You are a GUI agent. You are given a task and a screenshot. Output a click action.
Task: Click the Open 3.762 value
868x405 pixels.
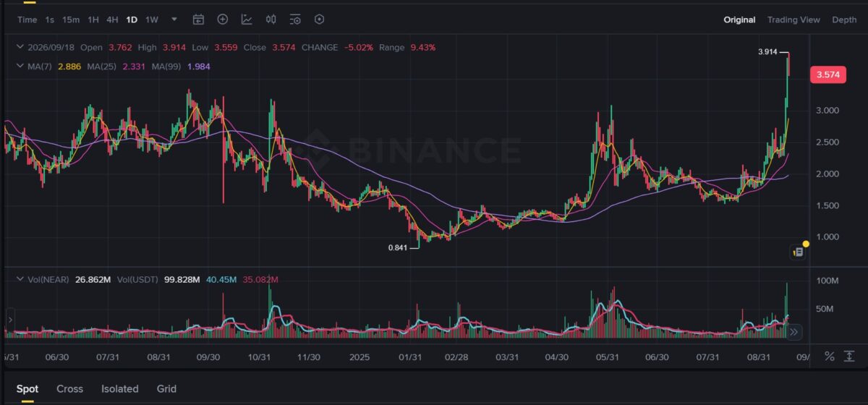[x=121, y=47]
